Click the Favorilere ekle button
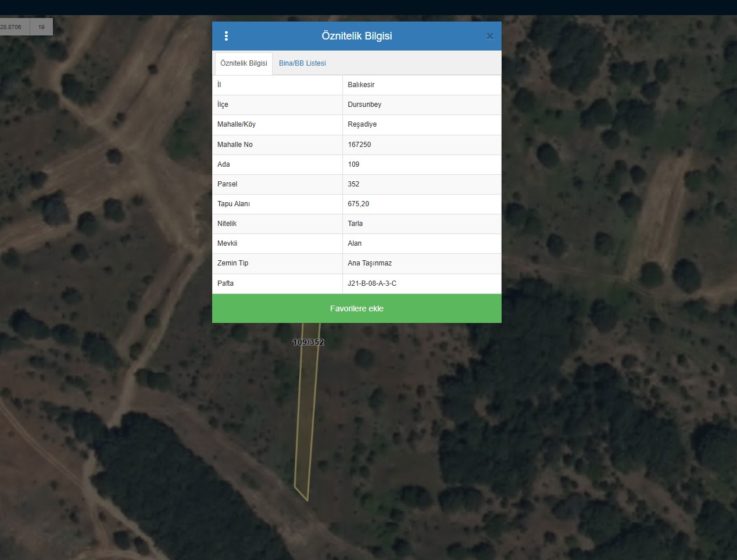The height and width of the screenshot is (560, 737). pos(356,308)
